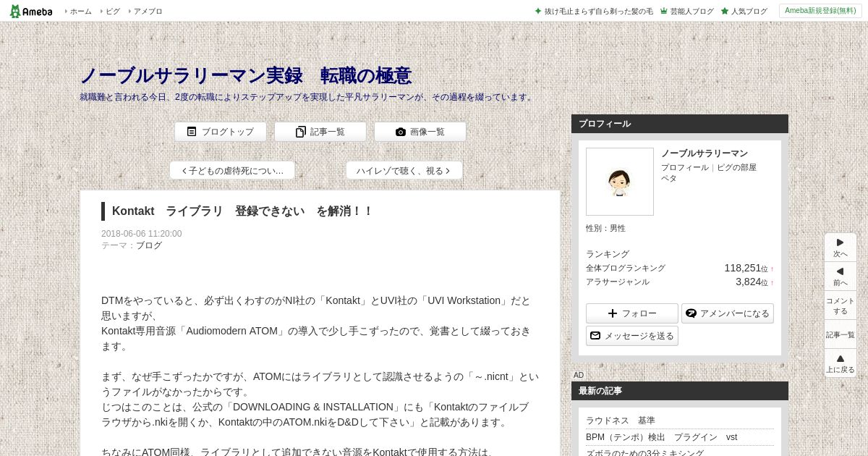Go to next article ハイレゾで聴く、視る
Viewport: 868px width, 456px height.
[404, 171]
